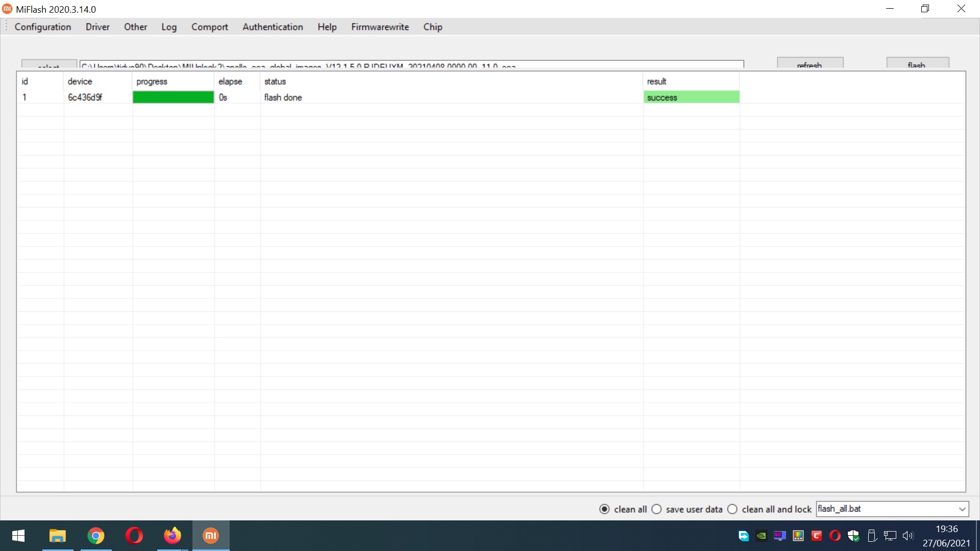Expand the flash_all.bat script dropdown
The height and width of the screenshot is (551, 980).
(x=962, y=509)
